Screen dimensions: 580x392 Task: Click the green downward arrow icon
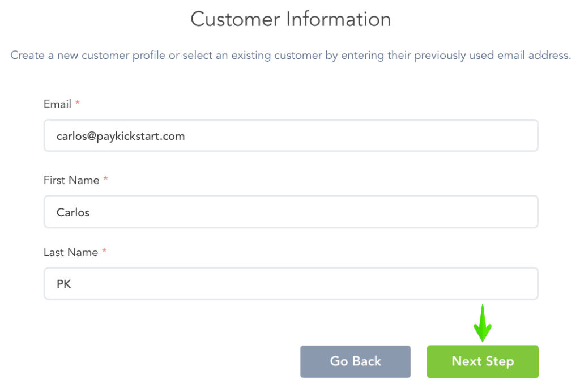tap(482, 323)
